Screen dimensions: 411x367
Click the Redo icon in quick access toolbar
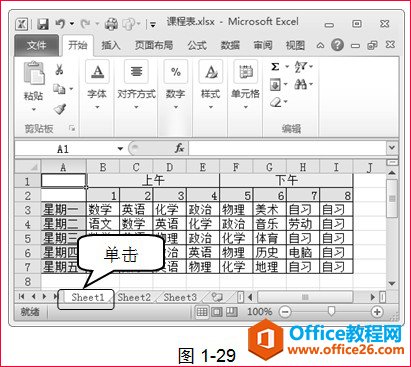[x=86, y=24]
